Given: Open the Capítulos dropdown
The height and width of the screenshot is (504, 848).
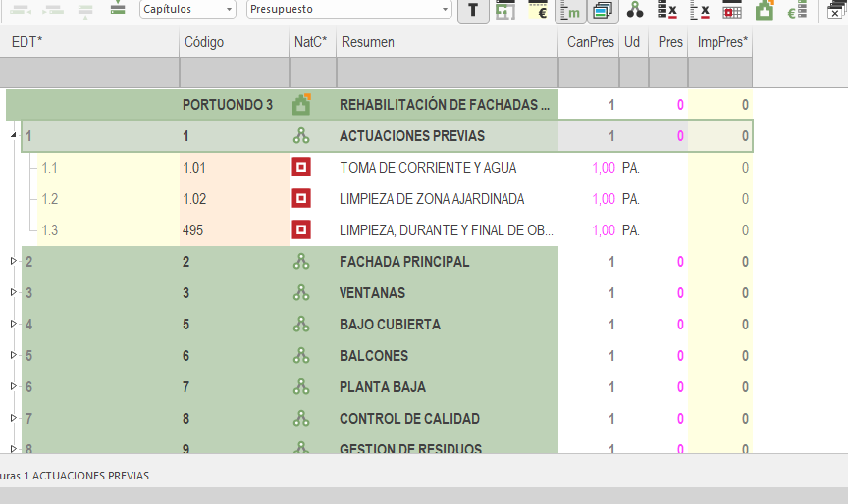Looking at the screenshot, I should [x=188, y=9].
